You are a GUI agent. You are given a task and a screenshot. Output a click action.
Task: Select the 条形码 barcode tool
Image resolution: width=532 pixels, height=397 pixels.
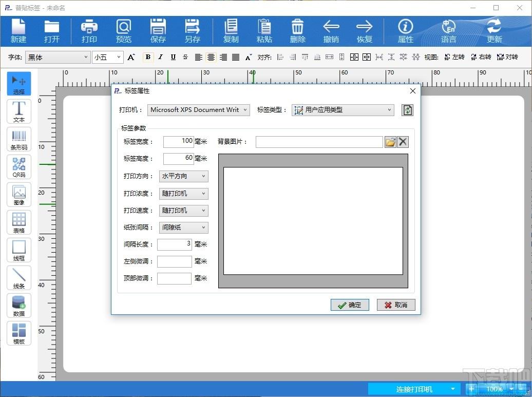19,139
